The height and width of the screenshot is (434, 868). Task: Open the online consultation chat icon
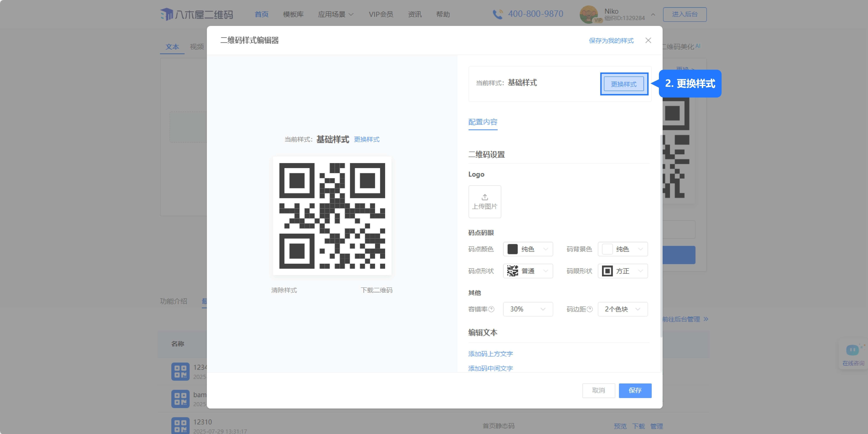pos(853,350)
